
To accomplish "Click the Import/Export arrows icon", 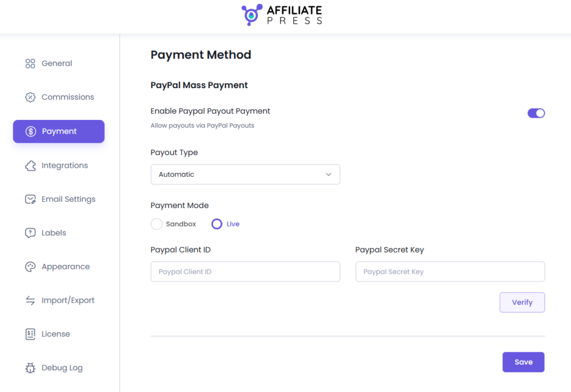I will [x=30, y=301].
